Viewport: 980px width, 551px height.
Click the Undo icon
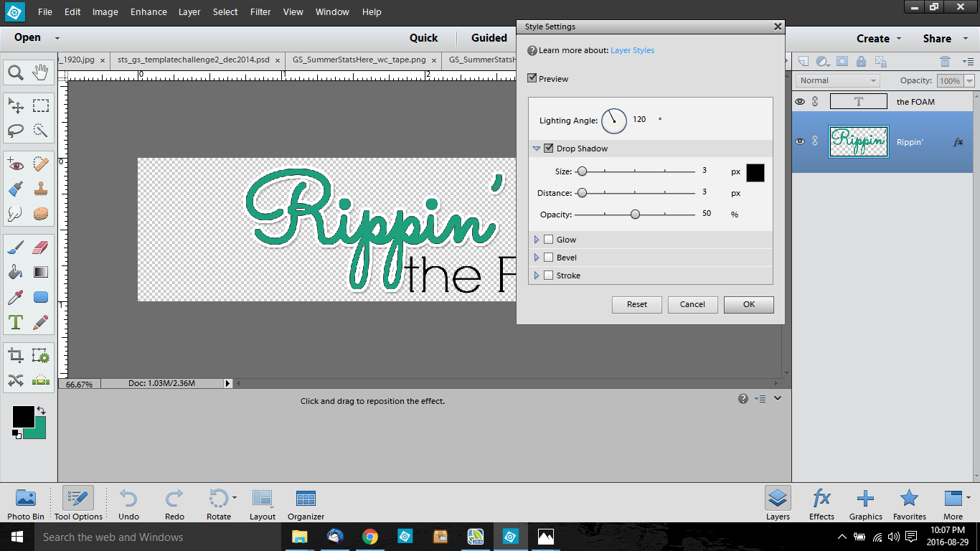pyautogui.click(x=128, y=497)
